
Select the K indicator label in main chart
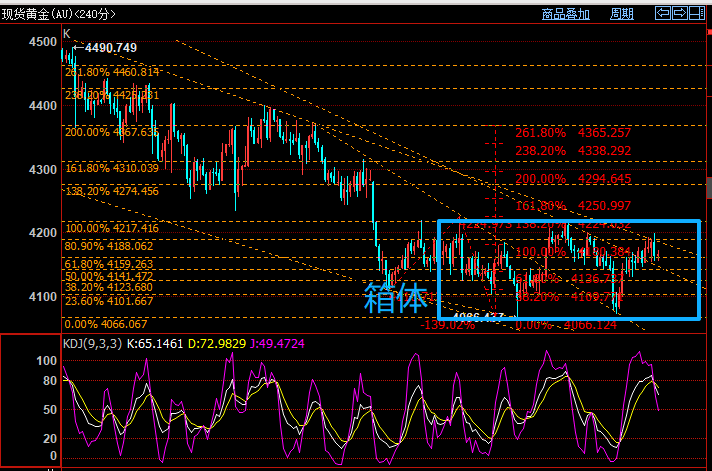(67, 34)
